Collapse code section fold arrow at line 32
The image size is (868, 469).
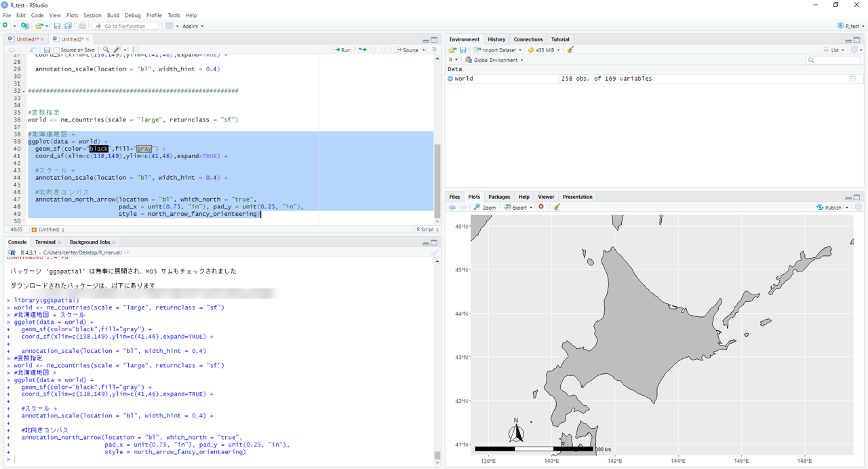24,91
